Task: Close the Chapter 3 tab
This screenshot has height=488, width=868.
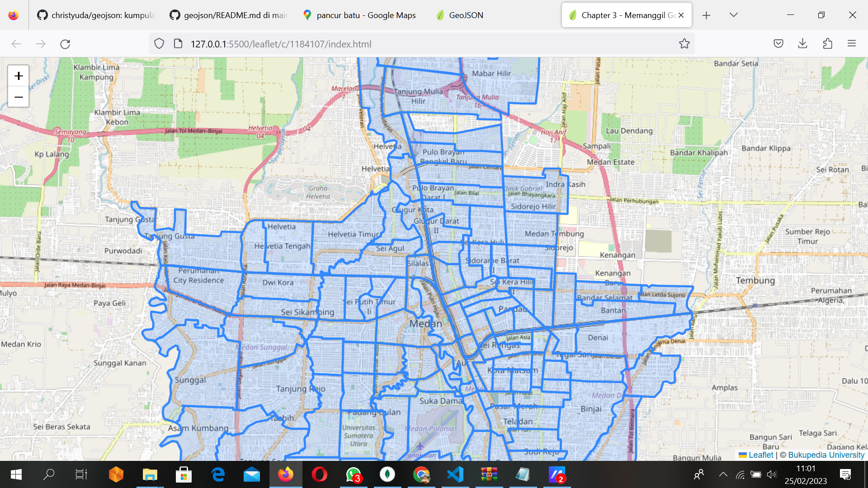Action: click(681, 15)
